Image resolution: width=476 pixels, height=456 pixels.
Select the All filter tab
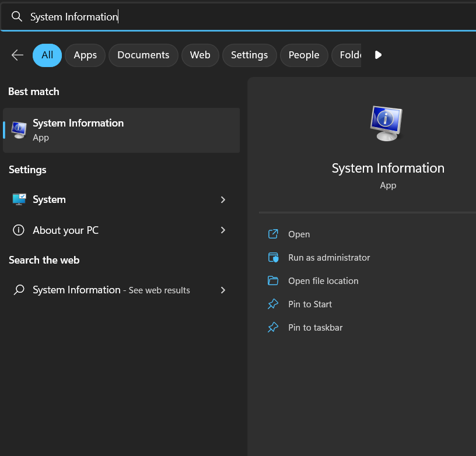(47, 55)
